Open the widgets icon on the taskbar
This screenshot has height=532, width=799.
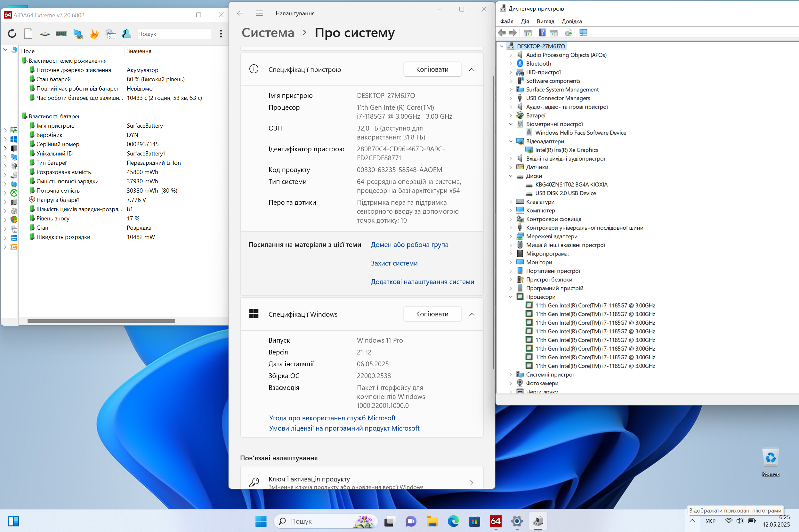pyautogui.click(x=13, y=521)
